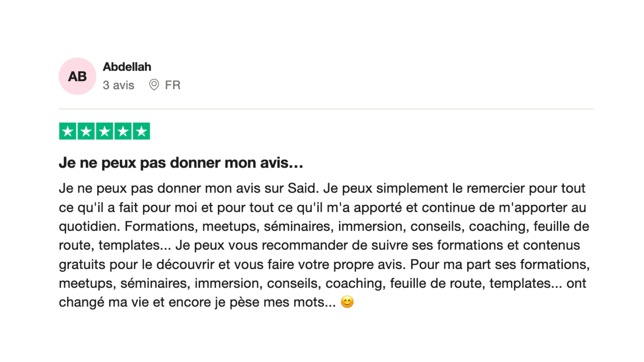Click the FR country label
The height and width of the screenshot is (362, 644).
pos(173,85)
